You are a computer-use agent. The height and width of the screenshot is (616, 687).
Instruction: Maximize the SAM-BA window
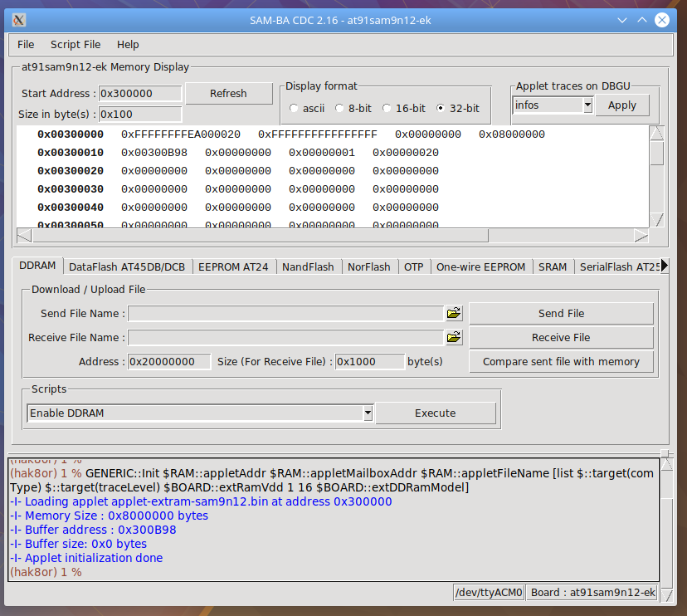[642, 20]
